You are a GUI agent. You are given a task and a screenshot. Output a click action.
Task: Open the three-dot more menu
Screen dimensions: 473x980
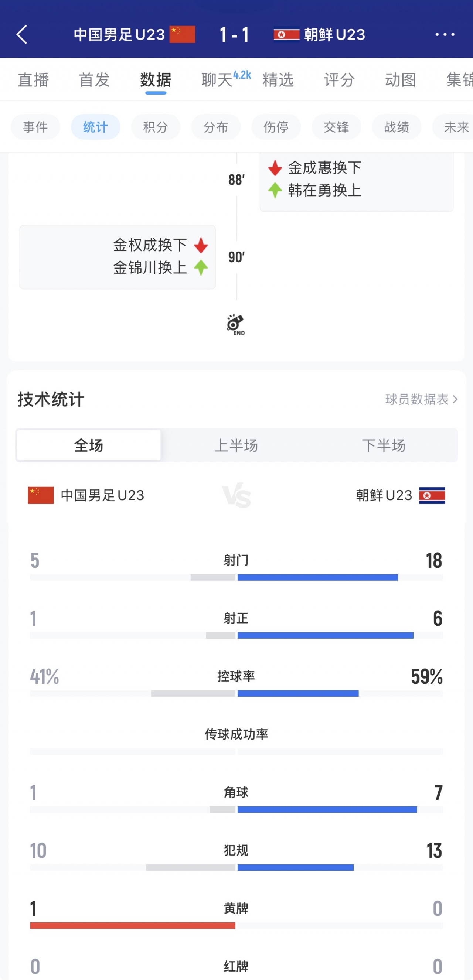click(445, 35)
